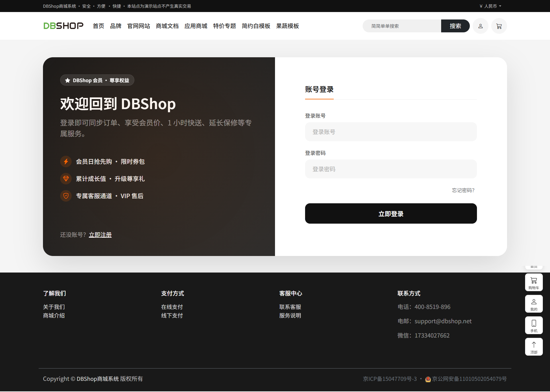Expand the 人民币 currency dropdown
The height and width of the screenshot is (392, 550).
[x=490, y=6]
